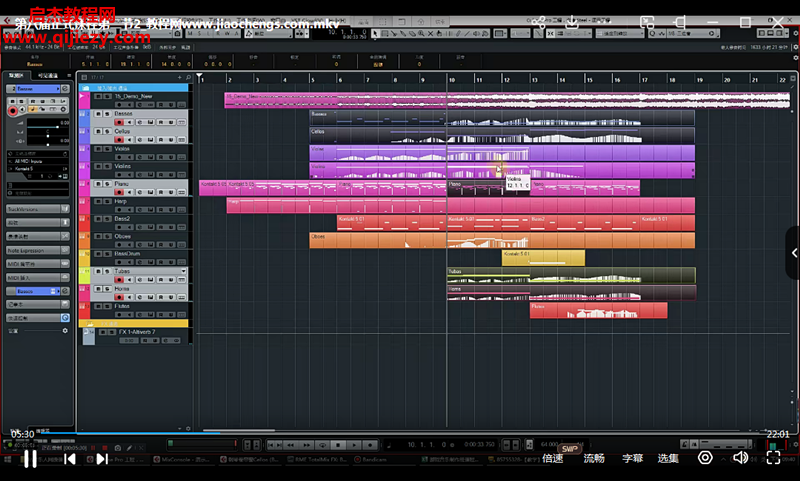The height and width of the screenshot is (481, 800).
Task: Open track search magnifier above track list
Action: pyautogui.click(x=186, y=76)
